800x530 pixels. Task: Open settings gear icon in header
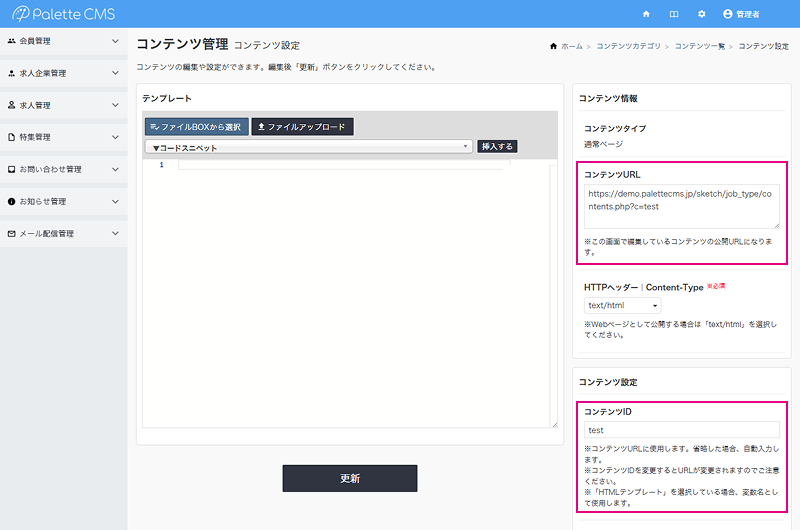701,14
